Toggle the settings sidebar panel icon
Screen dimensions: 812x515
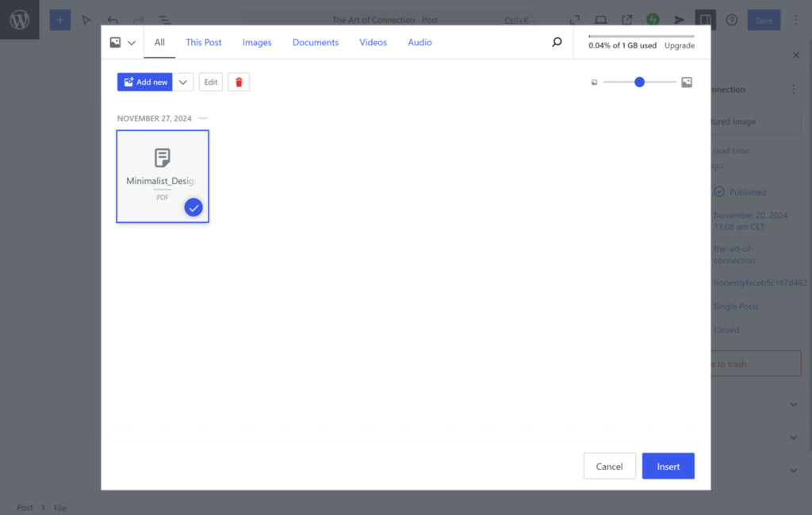coord(703,20)
